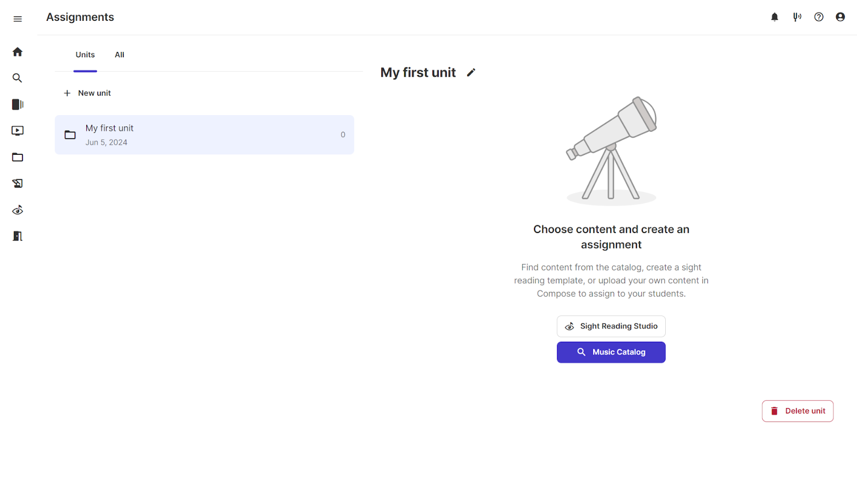Switch to the All tab
The height and width of the screenshot is (504, 857).
pyautogui.click(x=119, y=55)
